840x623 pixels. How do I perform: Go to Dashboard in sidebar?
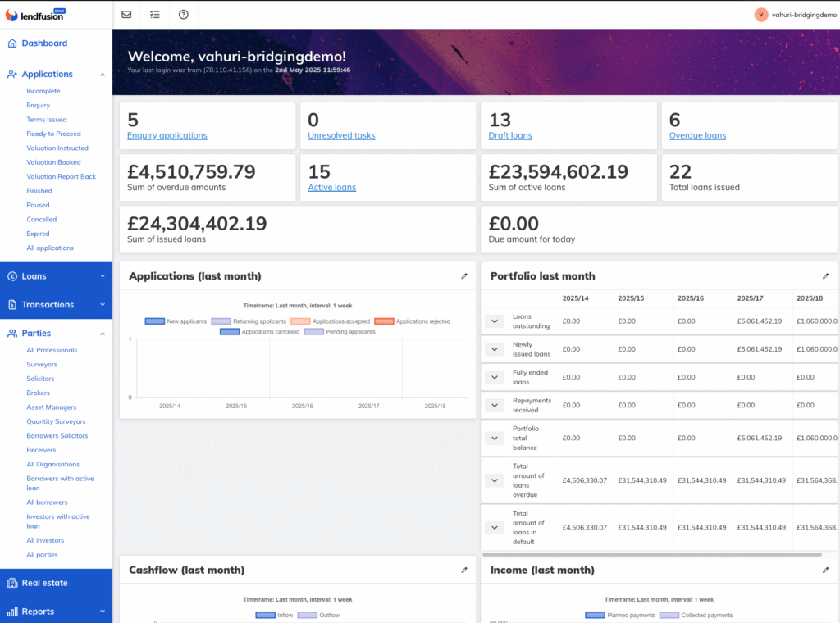pyautogui.click(x=44, y=43)
